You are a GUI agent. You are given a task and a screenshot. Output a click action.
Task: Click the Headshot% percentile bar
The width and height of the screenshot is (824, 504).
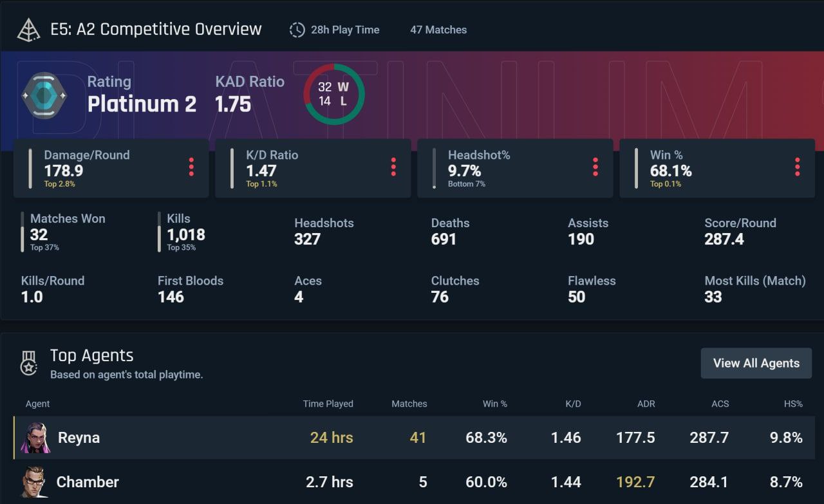point(434,169)
